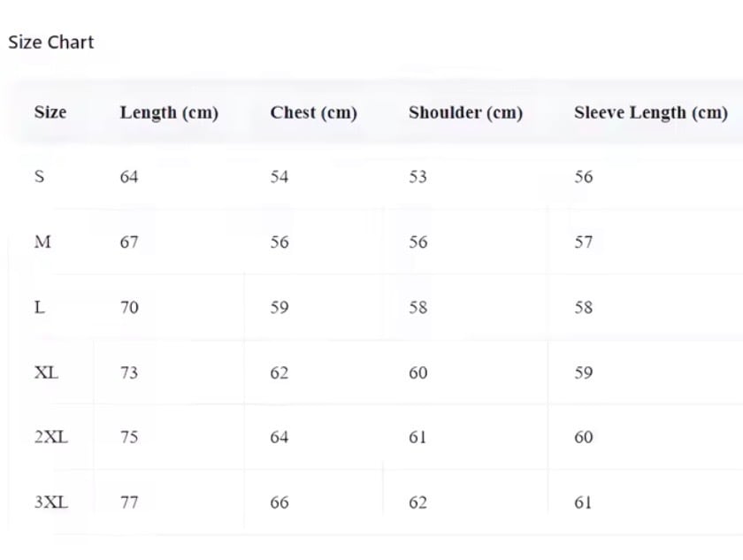Select sleeve length 59 for size XL

coord(584,372)
